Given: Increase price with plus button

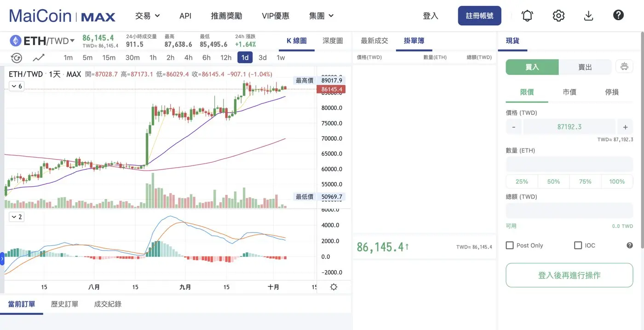Looking at the screenshot, I should tap(625, 127).
